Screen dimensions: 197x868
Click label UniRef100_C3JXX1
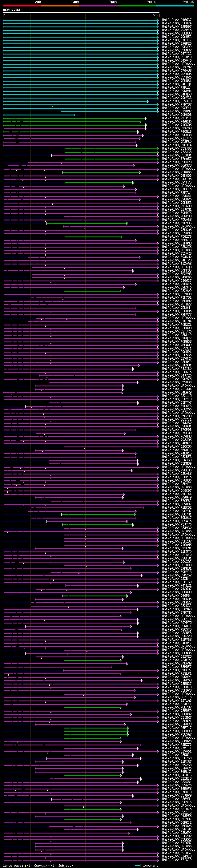177,196
